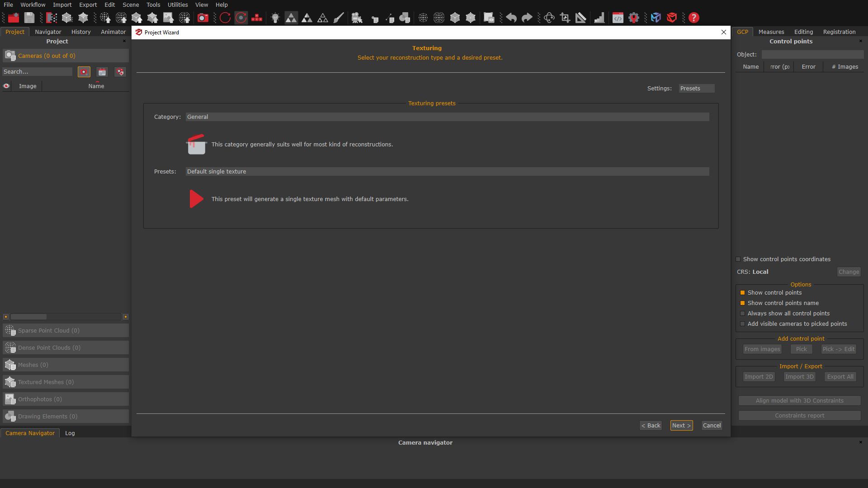Enable Show control points coordinates
This screenshot has width=868, height=488.
[738, 259]
